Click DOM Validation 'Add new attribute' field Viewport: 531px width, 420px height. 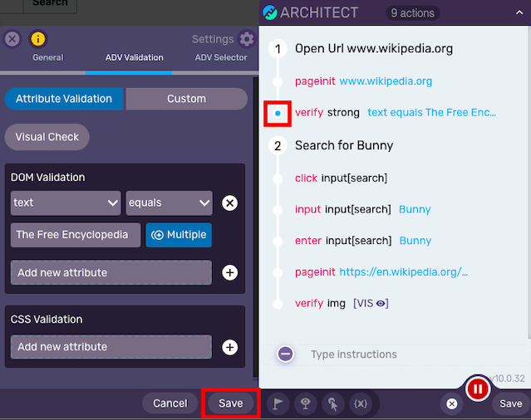tap(111, 272)
